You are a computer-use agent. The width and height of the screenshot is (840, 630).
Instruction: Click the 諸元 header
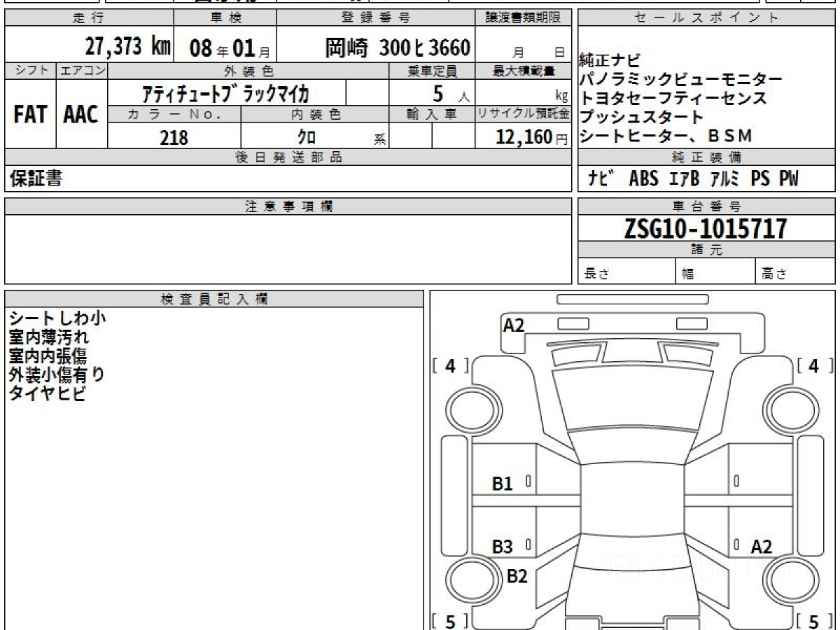706,251
